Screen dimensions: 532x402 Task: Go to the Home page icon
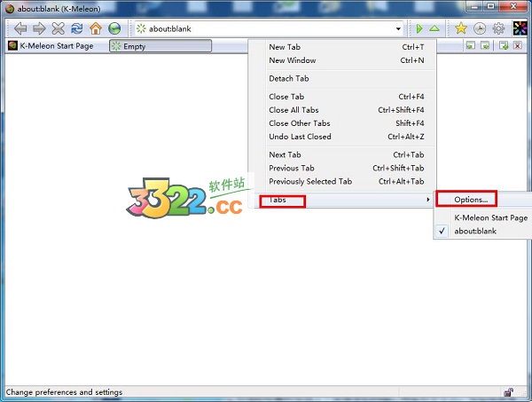(x=96, y=28)
